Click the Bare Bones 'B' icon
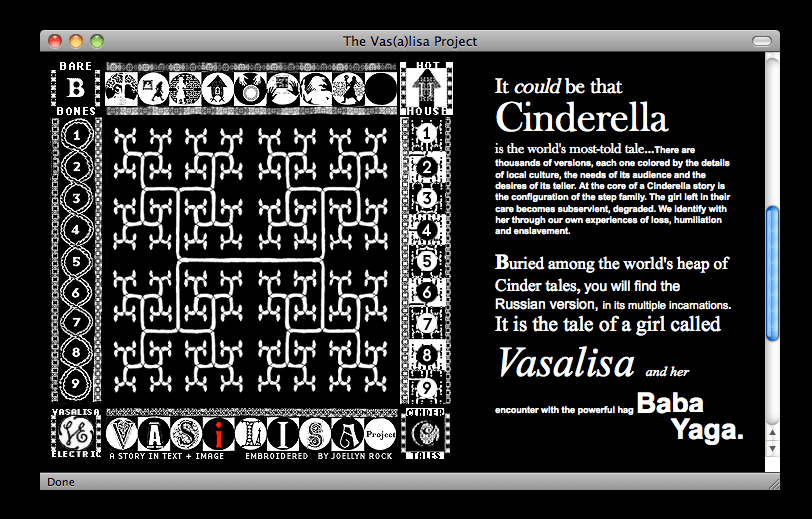The image size is (812, 519). coord(76,88)
